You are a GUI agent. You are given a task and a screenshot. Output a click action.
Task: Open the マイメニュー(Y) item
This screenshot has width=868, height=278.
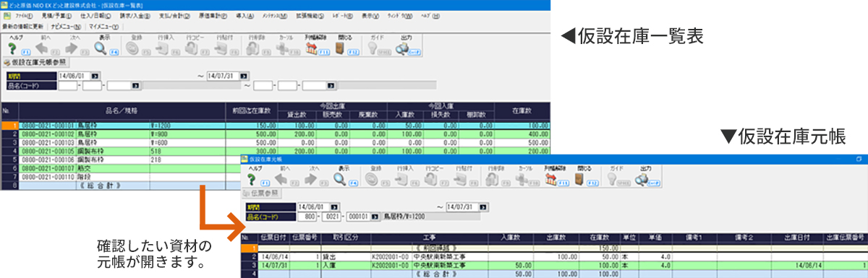[x=103, y=27]
